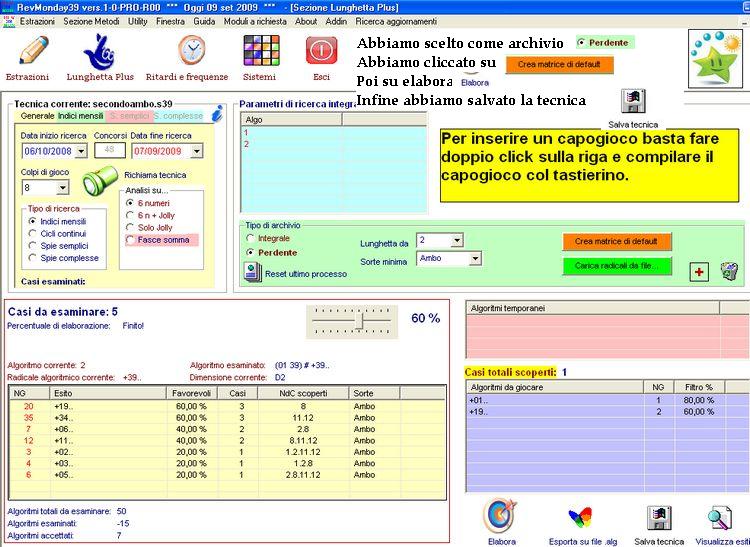Open the Finestra menu
This screenshot has height=547, width=750.
click(x=170, y=22)
